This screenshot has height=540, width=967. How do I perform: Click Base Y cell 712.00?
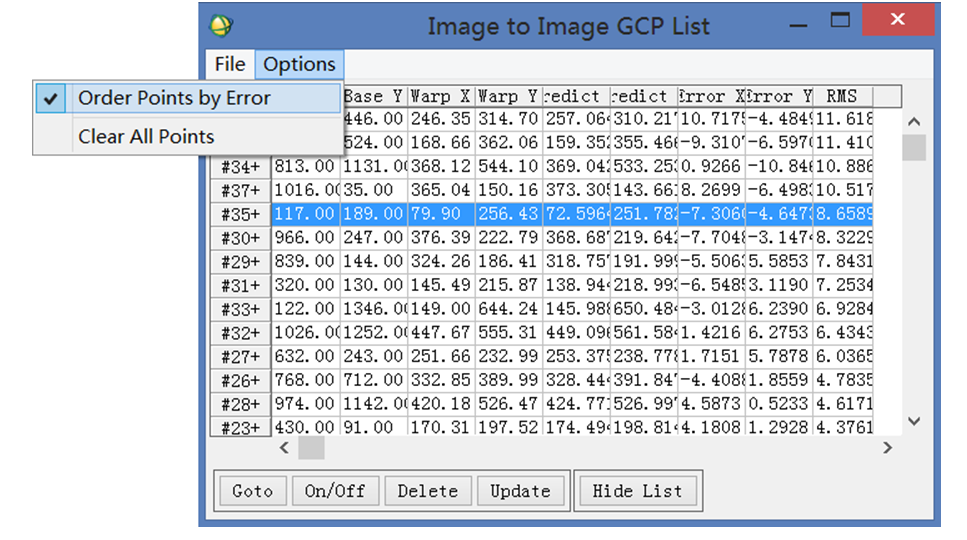point(374,380)
